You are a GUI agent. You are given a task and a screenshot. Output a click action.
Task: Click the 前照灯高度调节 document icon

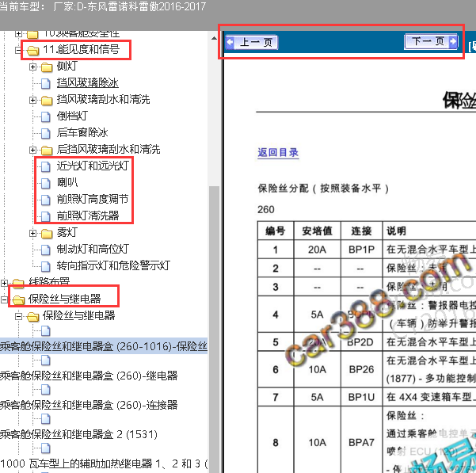[x=45, y=200]
